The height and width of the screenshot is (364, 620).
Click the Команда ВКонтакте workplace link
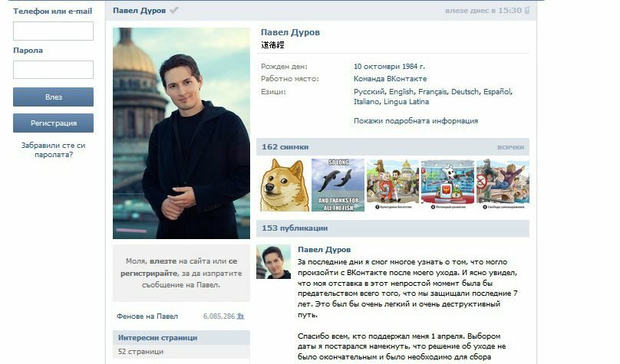[391, 79]
